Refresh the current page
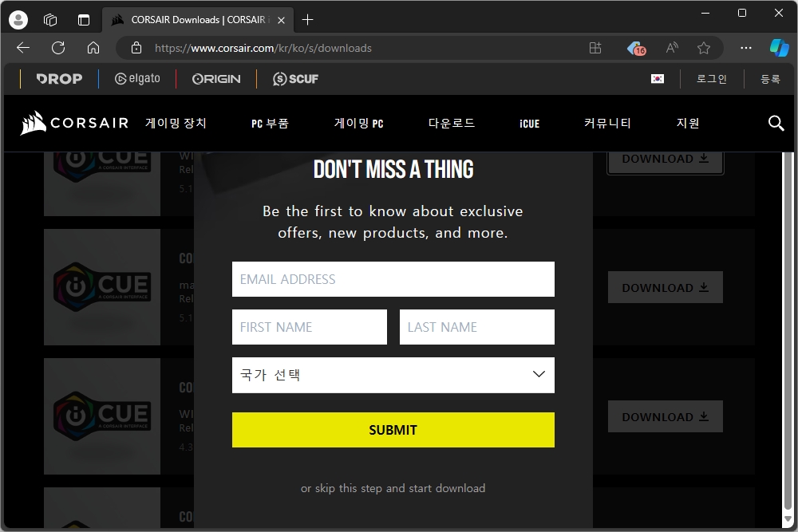798x532 pixels. (x=58, y=48)
